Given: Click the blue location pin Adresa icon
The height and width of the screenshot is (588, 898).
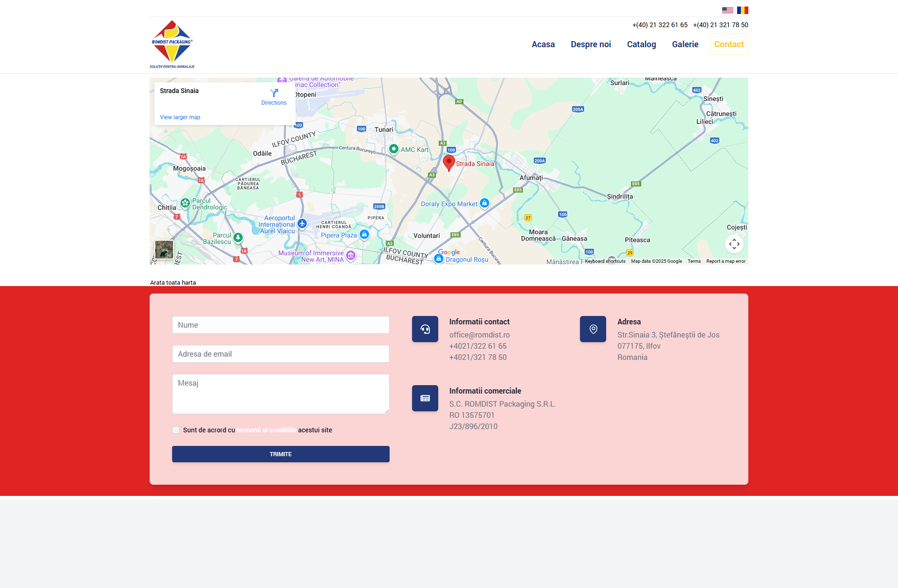Looking at the screenshot, I should 593,329.
